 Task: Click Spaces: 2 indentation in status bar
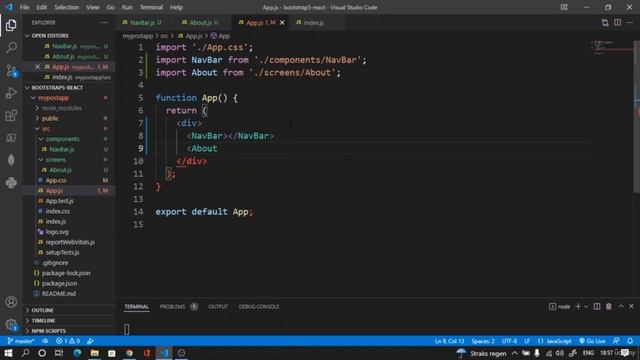click(483, 341)
